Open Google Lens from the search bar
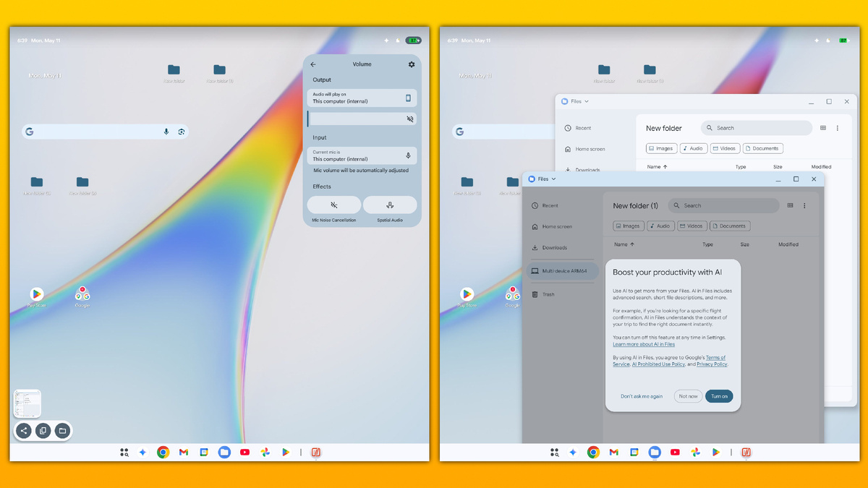The height and width of the screenshot is (488, 868). click(182, 132)
